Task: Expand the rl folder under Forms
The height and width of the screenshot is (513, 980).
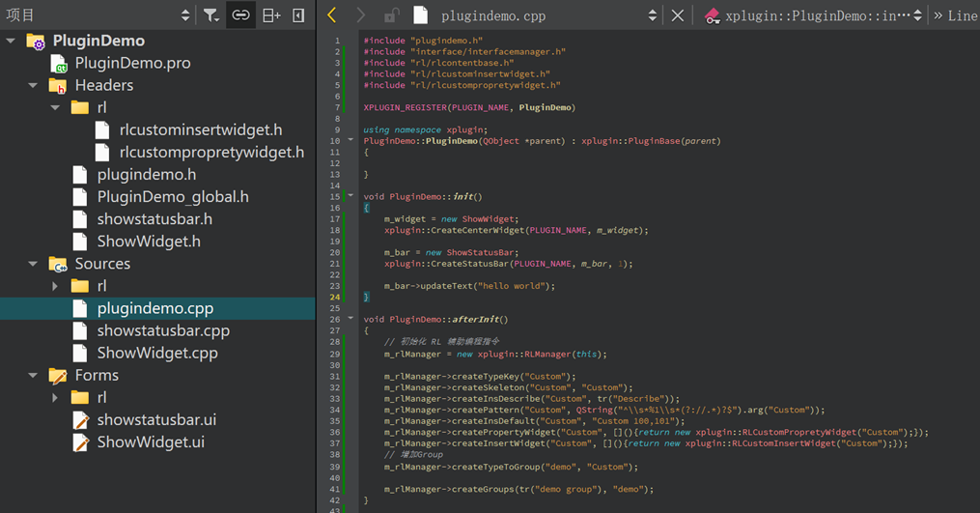Action: [x=56, y=398]
